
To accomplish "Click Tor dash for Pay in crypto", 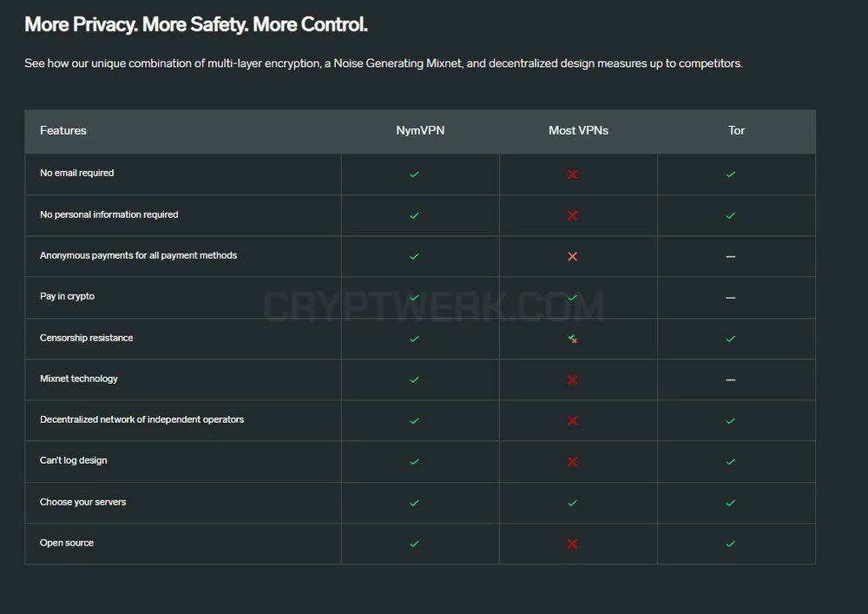I will coord(731,298).
